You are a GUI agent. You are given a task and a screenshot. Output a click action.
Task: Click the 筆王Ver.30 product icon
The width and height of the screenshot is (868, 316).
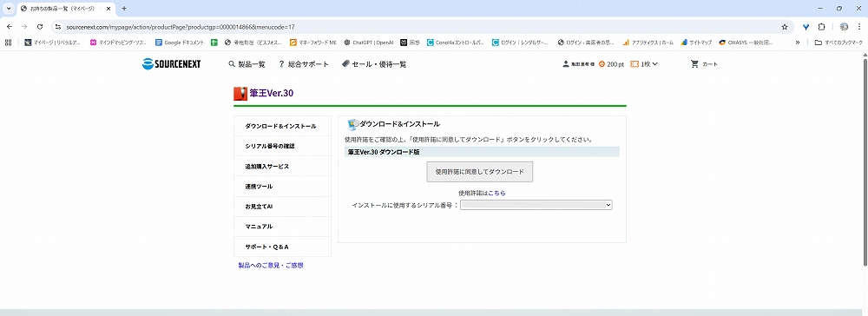click(x=240, y=93)
